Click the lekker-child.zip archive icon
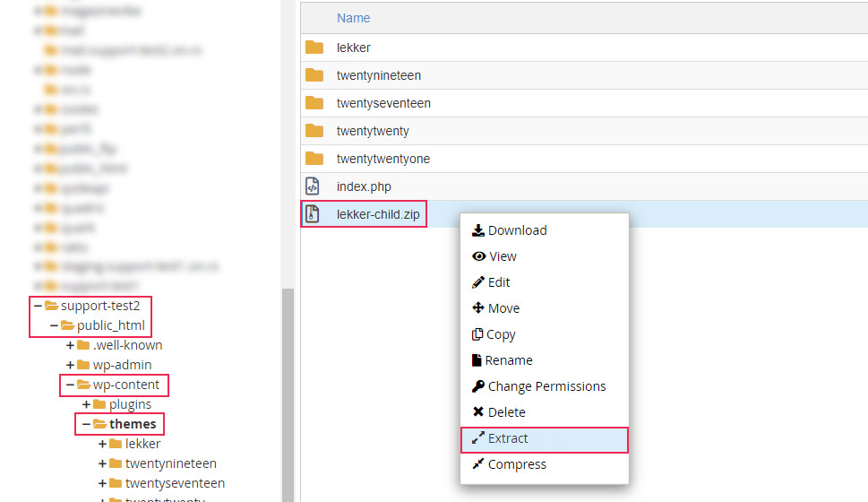868x502 pixels. (x=313, y=214)
